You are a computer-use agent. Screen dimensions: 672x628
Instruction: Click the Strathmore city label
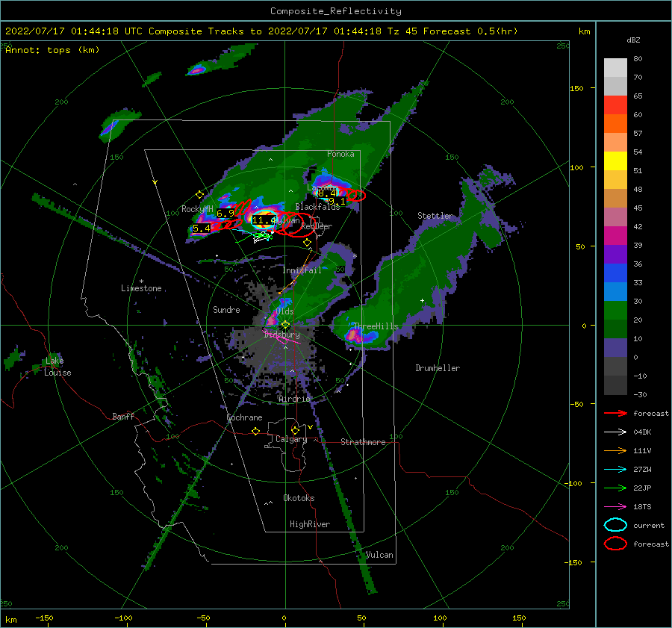coord(363,442)
